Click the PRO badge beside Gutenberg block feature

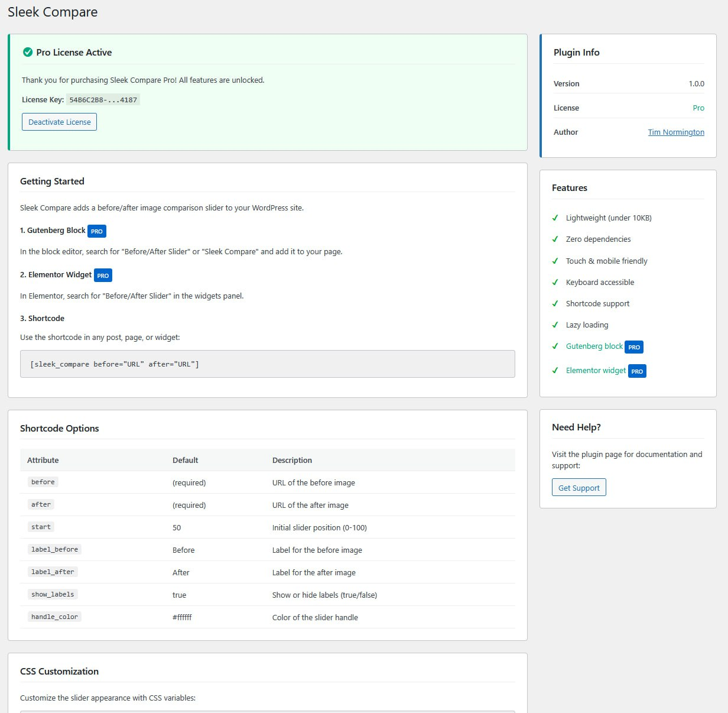(x=633, y=347)
